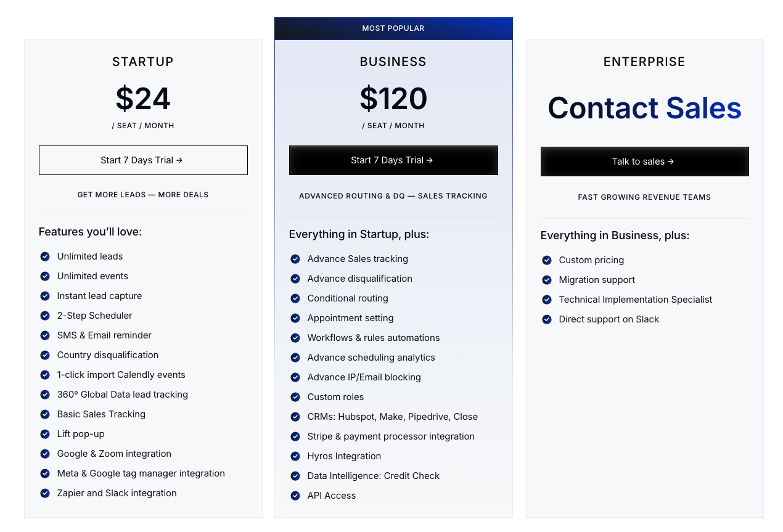Click the checkmark next to Custom pricing
Image resolution: width=783 pixels, height=532 pixels.
(546, 260)
